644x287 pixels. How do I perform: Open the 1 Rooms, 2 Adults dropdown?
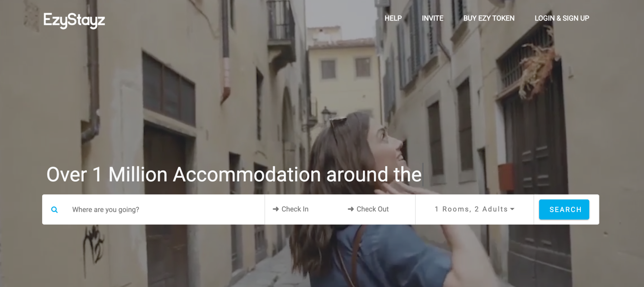click(x=475, y=209)
